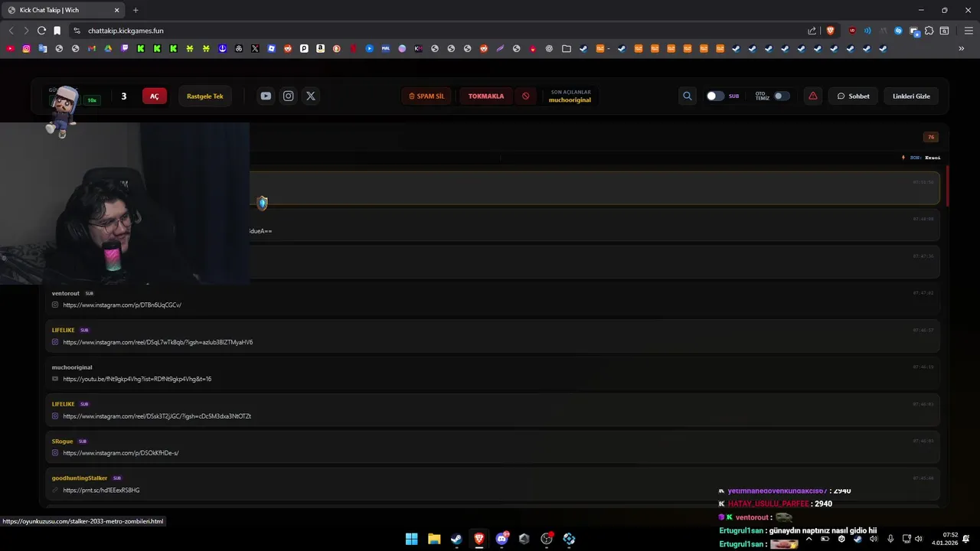Click the 76 counter badge
This screenshot has width=980, height=551.
(931, 137)
